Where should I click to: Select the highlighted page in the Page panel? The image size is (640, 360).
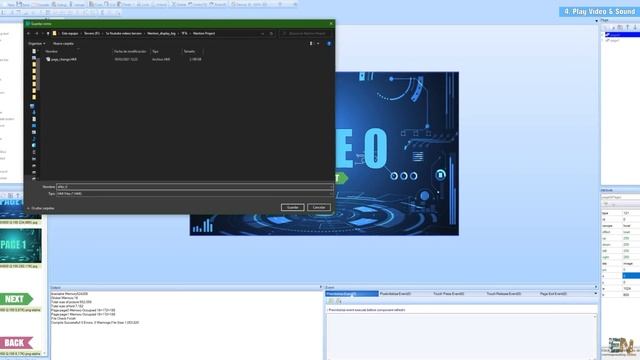[621, 35]
